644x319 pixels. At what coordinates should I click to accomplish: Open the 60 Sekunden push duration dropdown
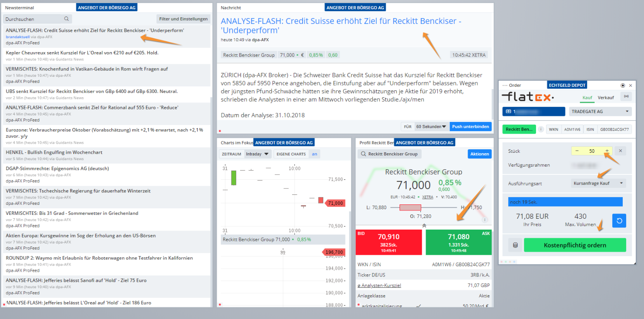pos(431,127)
